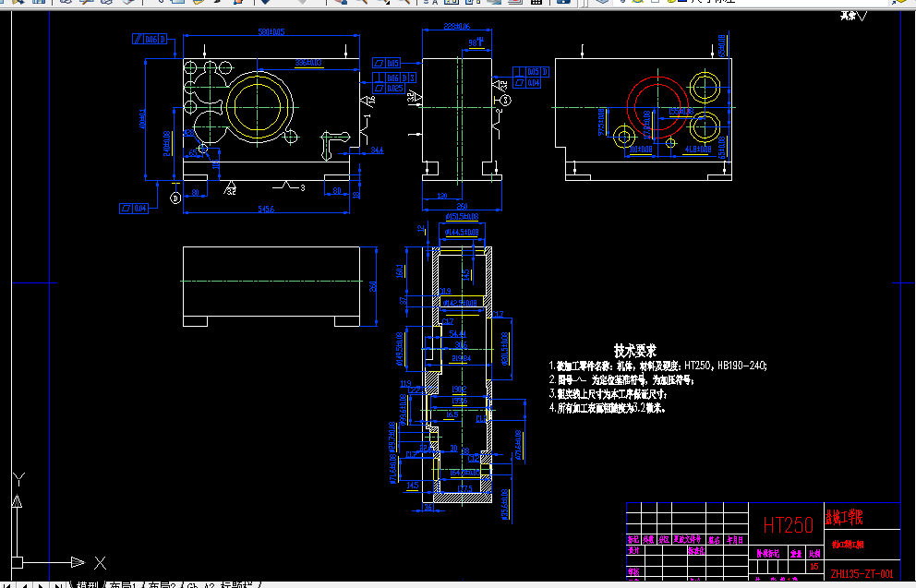Screen dimensions: 916x588
Task: Select the ø151.5±0.08 diameter dimension
Action: point(462,217)
